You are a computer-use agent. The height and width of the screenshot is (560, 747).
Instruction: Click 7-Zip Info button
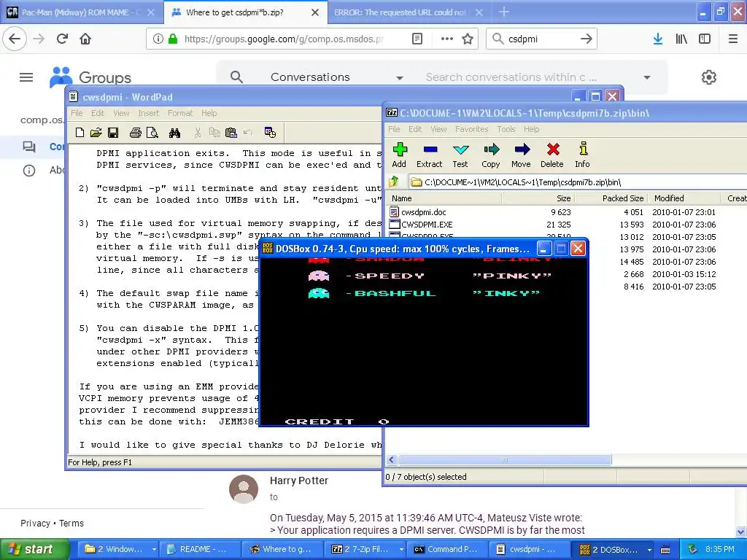tap(582, 155)
